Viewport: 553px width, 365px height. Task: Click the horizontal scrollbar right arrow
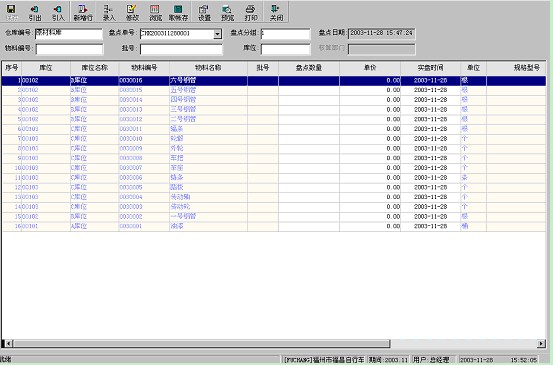tap(541, 343)
